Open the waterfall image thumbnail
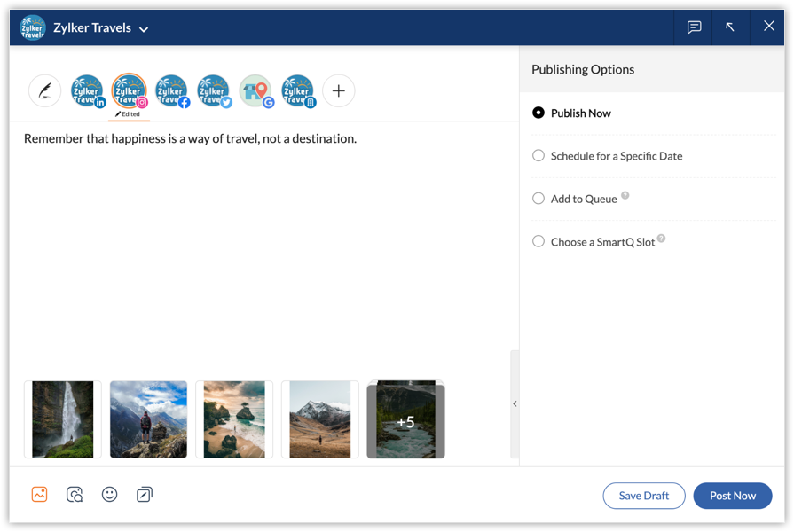 63,419
